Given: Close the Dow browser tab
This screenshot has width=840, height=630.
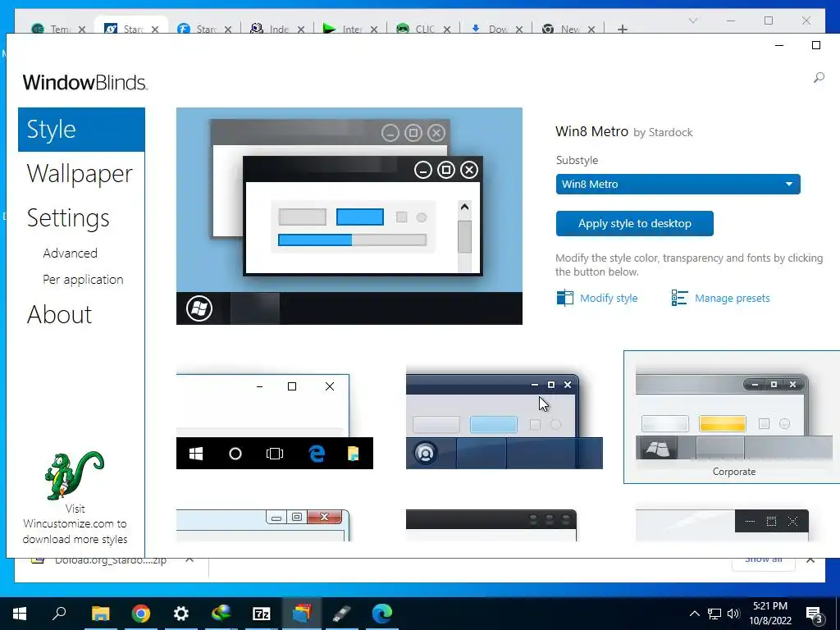Looking at the screenshot, I should (x=519, y=30).
